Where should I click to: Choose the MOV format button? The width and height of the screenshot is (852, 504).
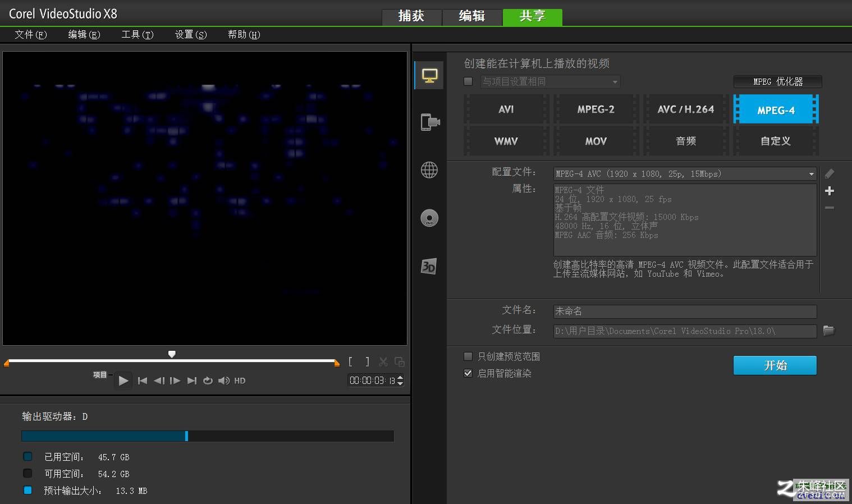[596, 141]
